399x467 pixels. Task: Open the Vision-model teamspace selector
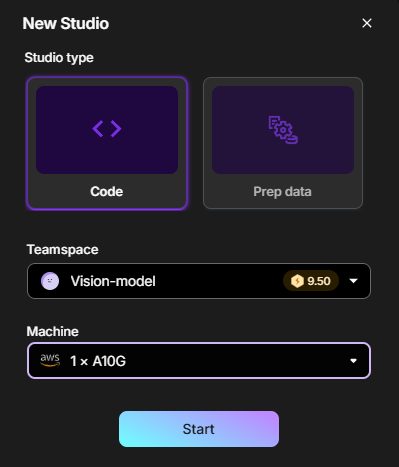coord(199,281)
